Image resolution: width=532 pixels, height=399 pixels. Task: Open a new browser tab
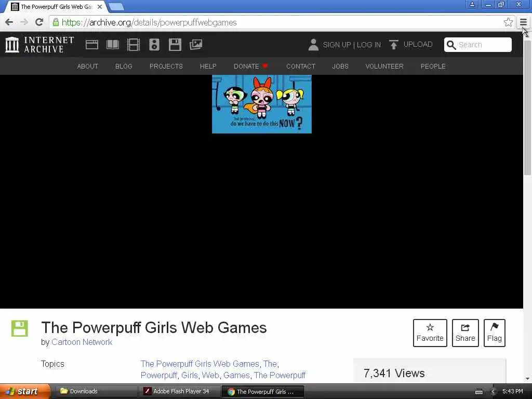point(116,6)
